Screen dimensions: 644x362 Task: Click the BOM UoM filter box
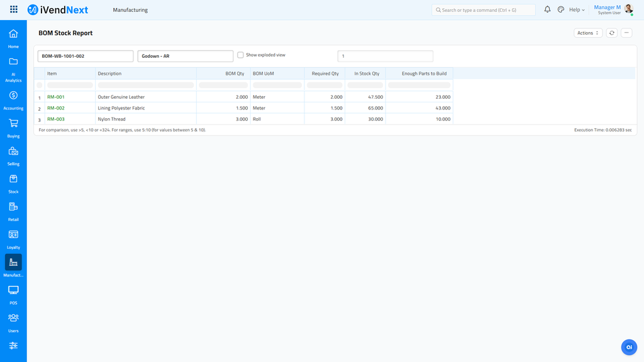(x=277, y=85)
